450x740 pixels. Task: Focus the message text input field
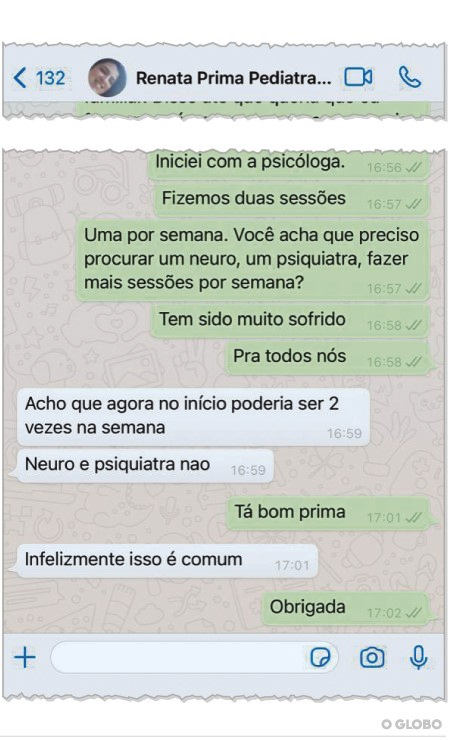tap(194, 657)
